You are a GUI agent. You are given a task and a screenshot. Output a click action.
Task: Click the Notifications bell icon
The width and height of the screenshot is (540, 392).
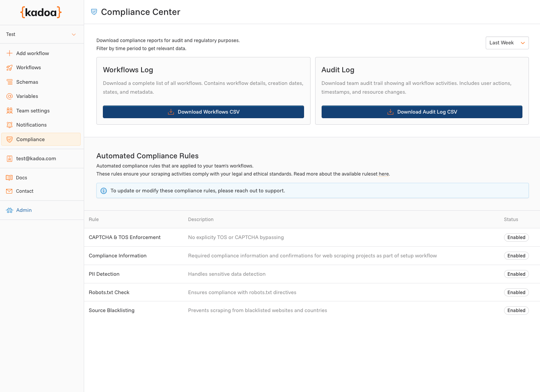(x=10, y=125)
